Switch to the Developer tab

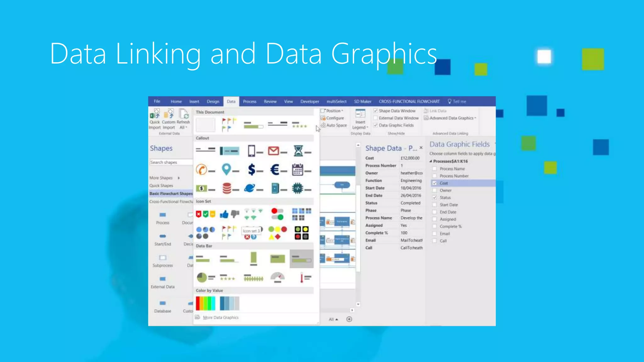(310, 101)
